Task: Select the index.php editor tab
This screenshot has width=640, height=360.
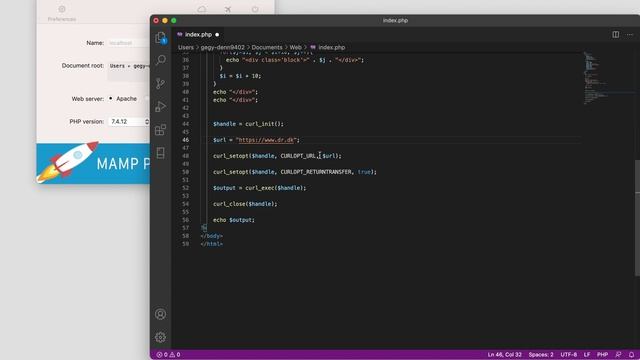Action: [198, 35]
